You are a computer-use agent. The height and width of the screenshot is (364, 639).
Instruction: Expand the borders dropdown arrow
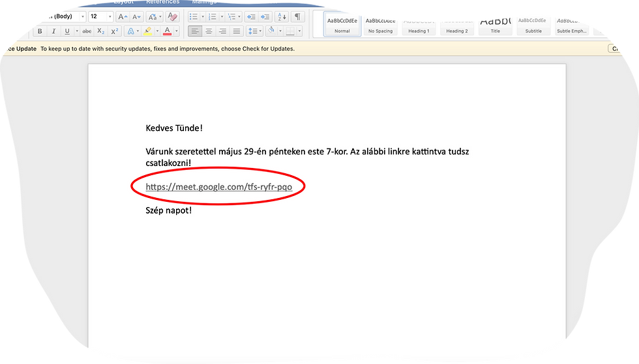click(299, 31)
